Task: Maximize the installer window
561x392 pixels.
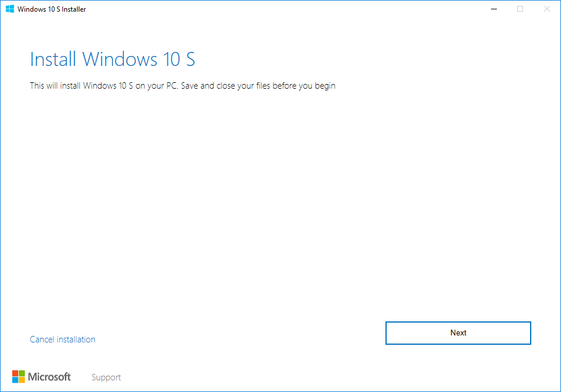Action: point(520,9)
